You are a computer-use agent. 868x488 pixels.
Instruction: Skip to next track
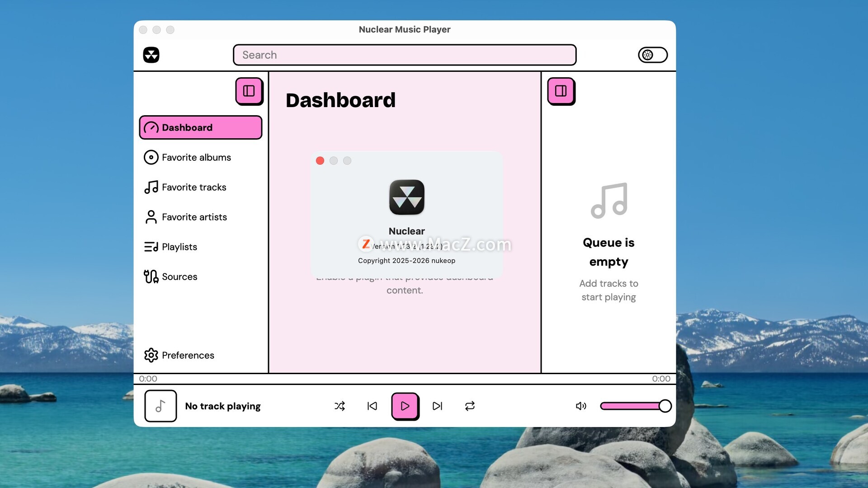click(x=437, y=406)
